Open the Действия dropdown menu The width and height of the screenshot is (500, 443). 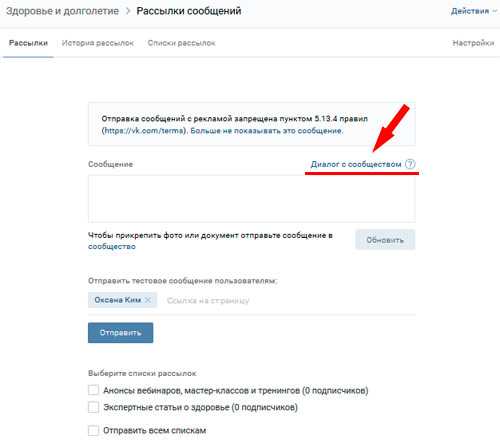click(x=474, y=11)
